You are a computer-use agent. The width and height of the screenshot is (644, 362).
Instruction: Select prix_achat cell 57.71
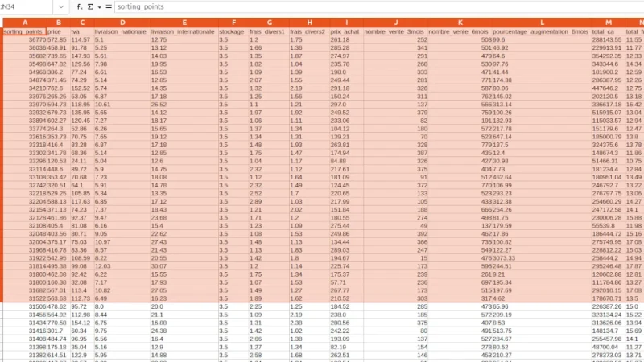pyautogui.click(x=346, y=282)
